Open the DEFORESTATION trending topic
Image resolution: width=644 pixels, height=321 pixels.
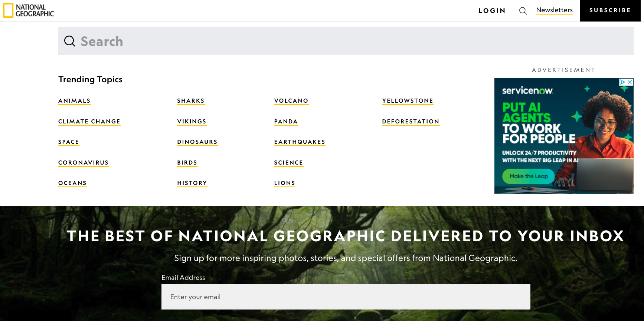point(411,122)
